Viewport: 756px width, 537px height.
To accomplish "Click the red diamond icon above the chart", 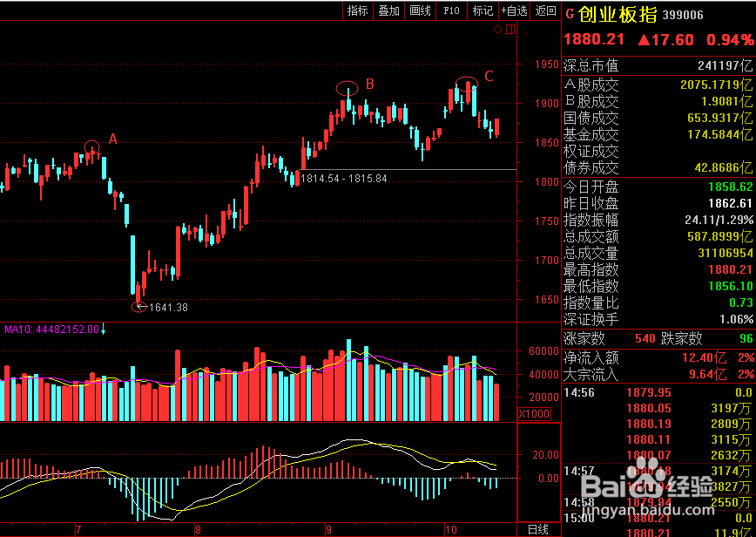I will [498, 30].
